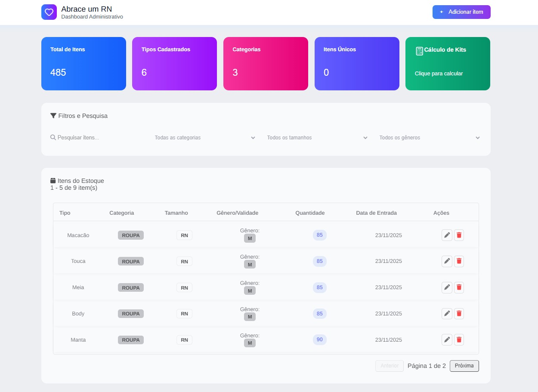Click the delete trash icon for Meia

point(459,287)
